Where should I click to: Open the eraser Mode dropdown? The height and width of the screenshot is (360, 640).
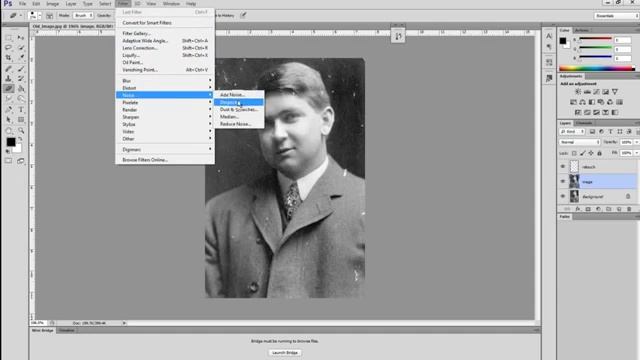click(x=83, y=16)
